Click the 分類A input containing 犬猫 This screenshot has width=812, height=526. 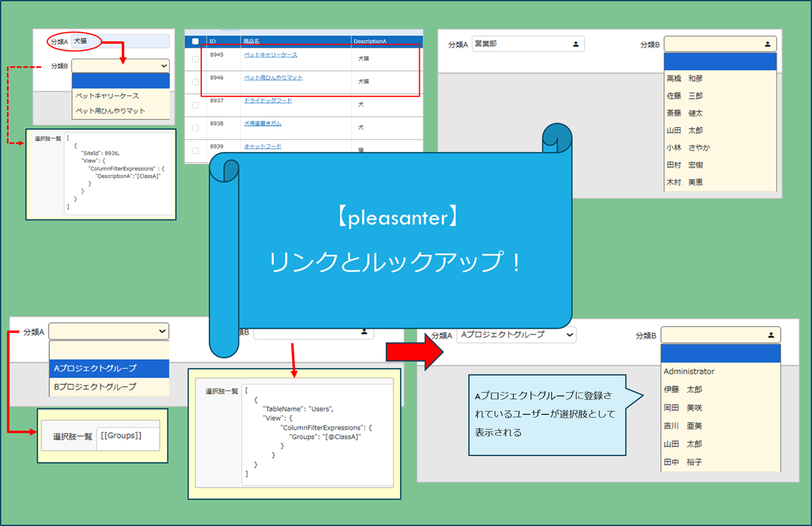(120, 42)
